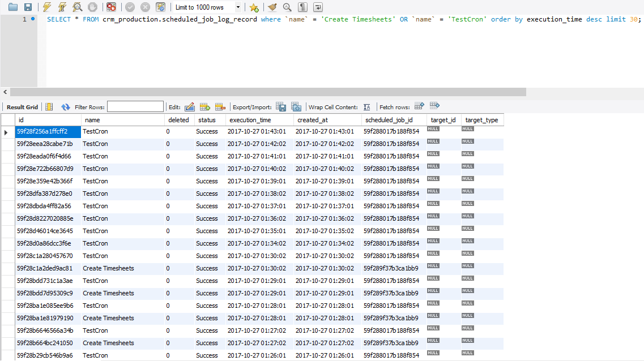This screenshot has height=361, width=644.
Task: Refresh the result grid with blue arrows icon
Action: (64, 106)
